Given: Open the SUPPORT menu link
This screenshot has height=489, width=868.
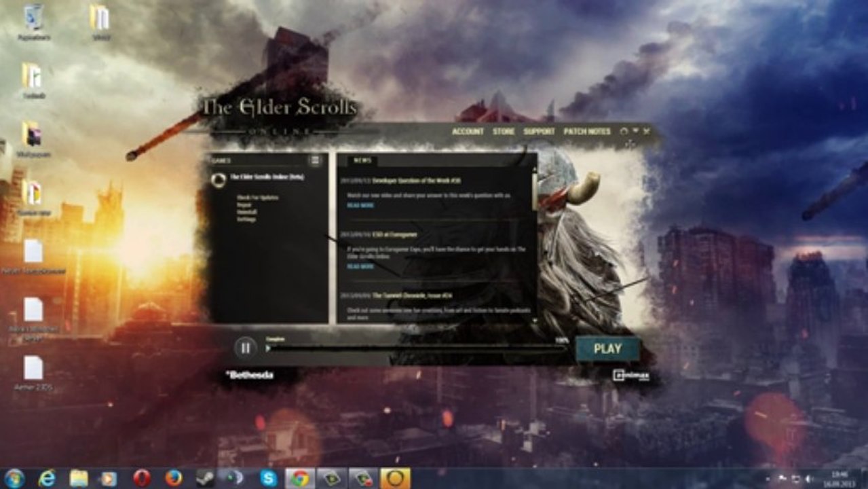Looking at the screenshot, I should (x=539, y=131).
